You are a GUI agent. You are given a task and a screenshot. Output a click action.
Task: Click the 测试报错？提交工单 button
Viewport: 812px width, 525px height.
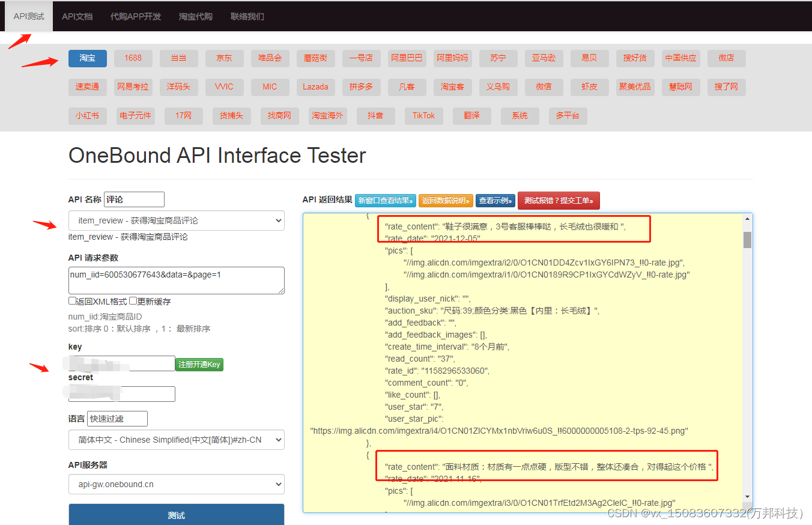tap(559, 201)
